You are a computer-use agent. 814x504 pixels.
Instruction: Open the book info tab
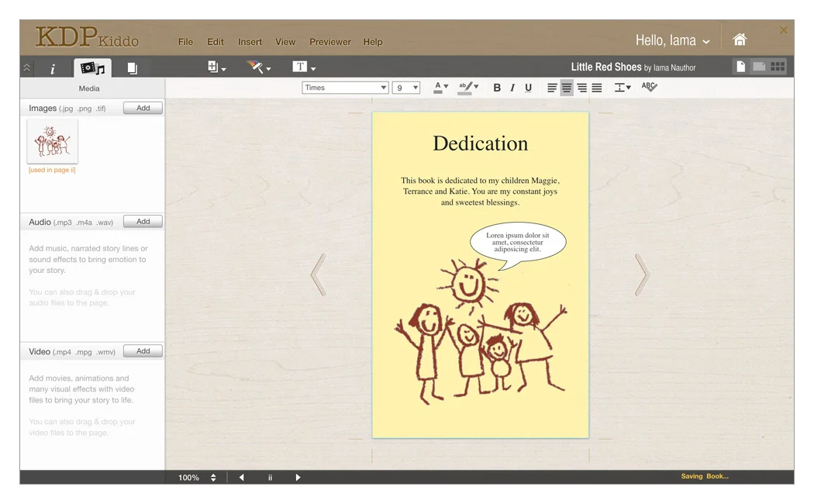click(x=53, y=68)
